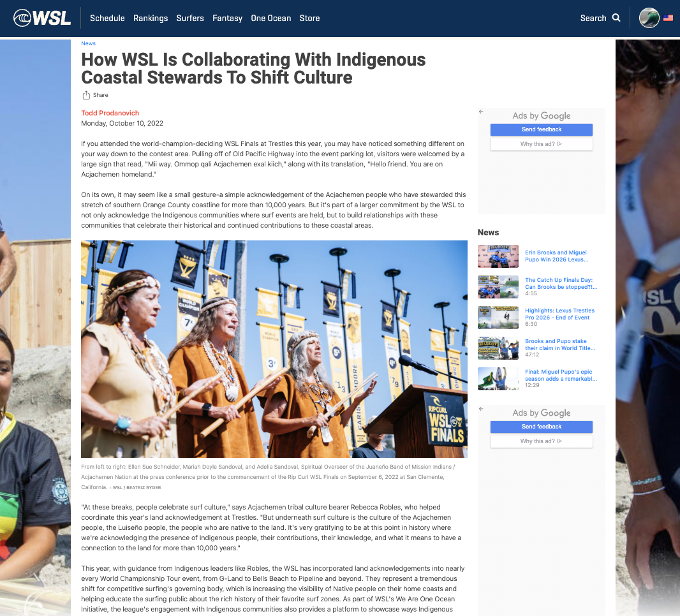680x616 pixels.
Task: Click the article date Monday, October 10, 2022
Action: [x=122, y=123]
